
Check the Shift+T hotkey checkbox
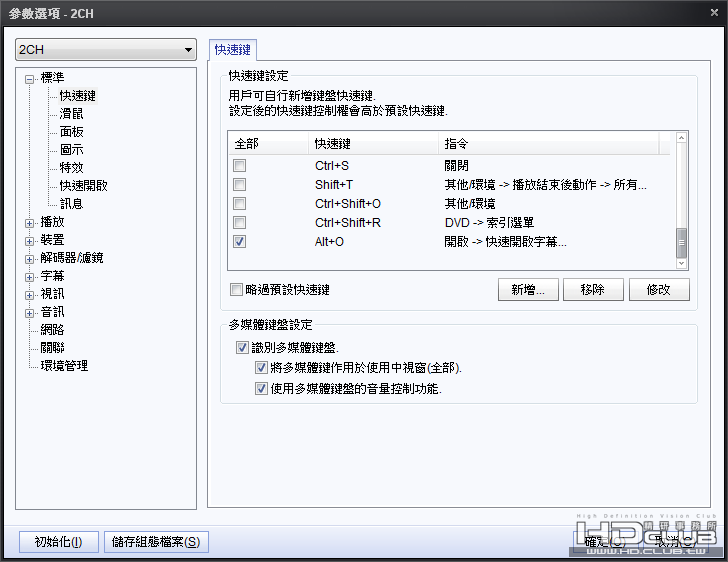[x=240, y=185]
